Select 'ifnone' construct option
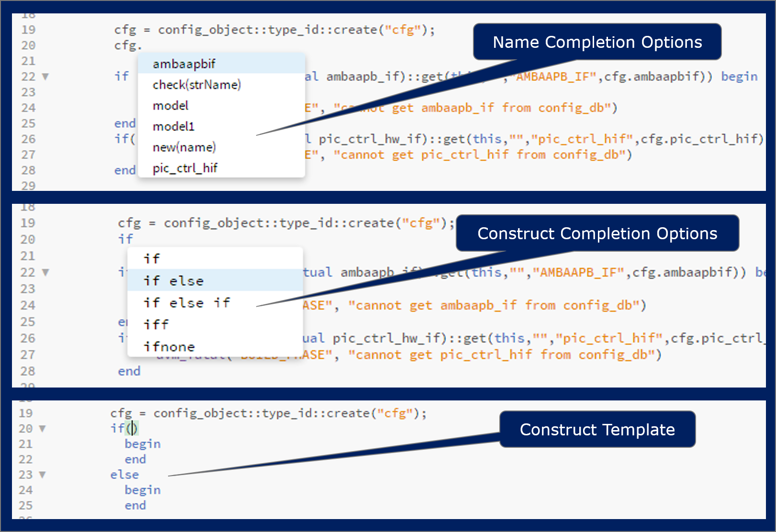The image size is (776, 532). point(215,346)
